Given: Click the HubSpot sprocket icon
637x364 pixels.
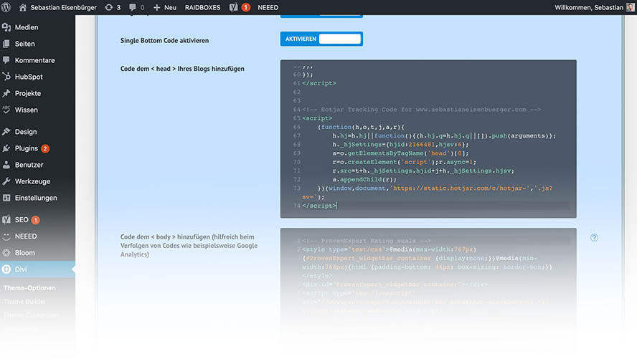Looking at the screenshot, I should pos(6,77).
